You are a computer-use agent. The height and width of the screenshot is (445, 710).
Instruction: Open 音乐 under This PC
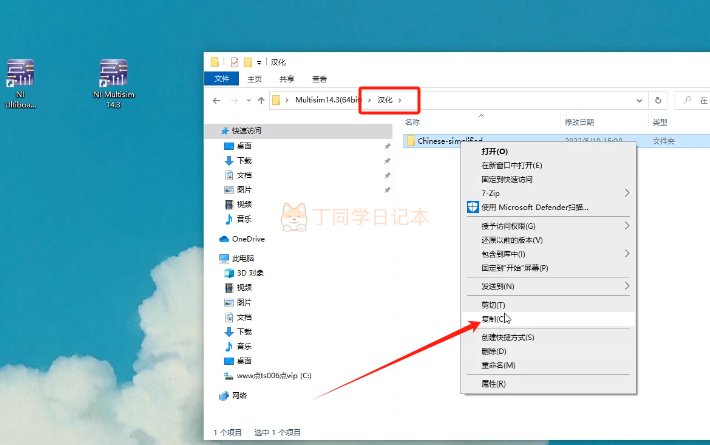(244, 346)
